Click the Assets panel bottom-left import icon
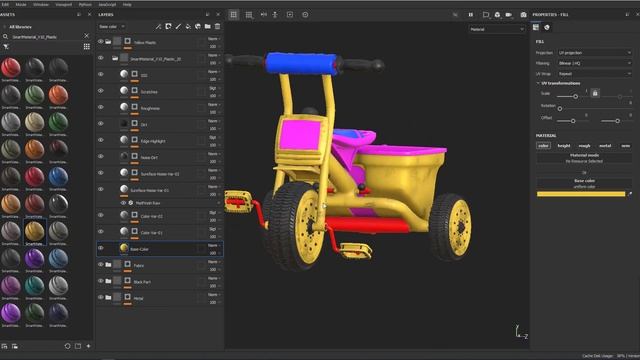This screenshot has height=360, width=640. [4, 346]
